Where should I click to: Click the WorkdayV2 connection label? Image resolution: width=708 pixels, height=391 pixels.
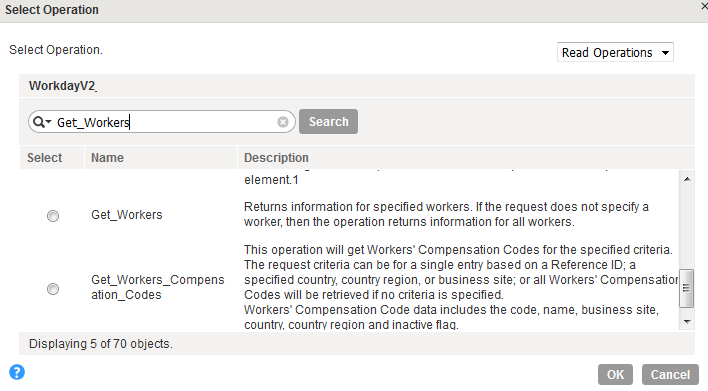[x=62, y=86]
